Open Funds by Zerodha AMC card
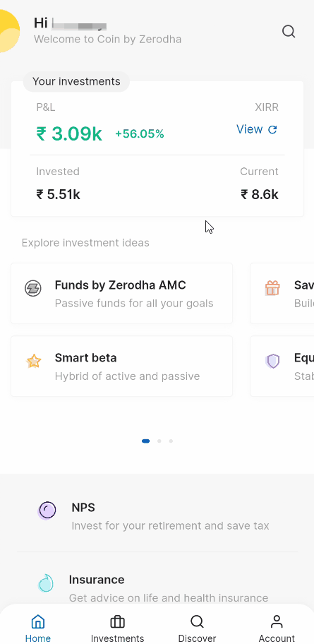 [x=121, y=294]
